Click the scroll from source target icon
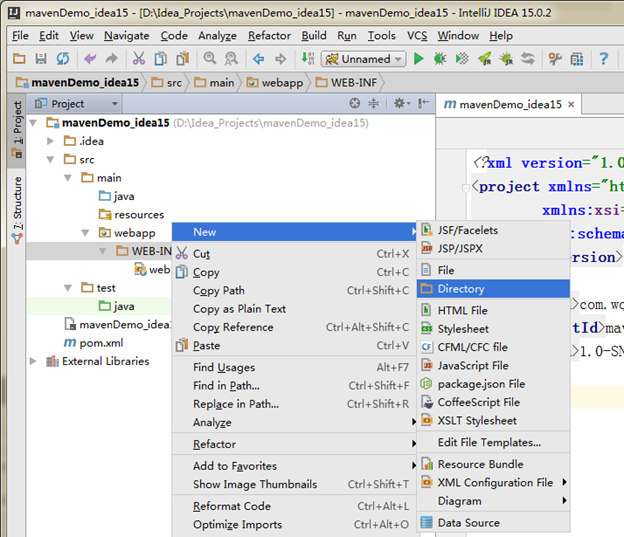Screen dimensions: 624x537 coord(354,103)
